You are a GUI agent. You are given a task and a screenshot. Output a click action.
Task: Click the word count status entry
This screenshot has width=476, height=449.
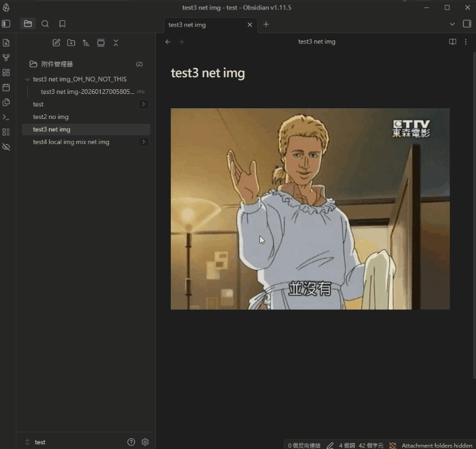point(347,445)
